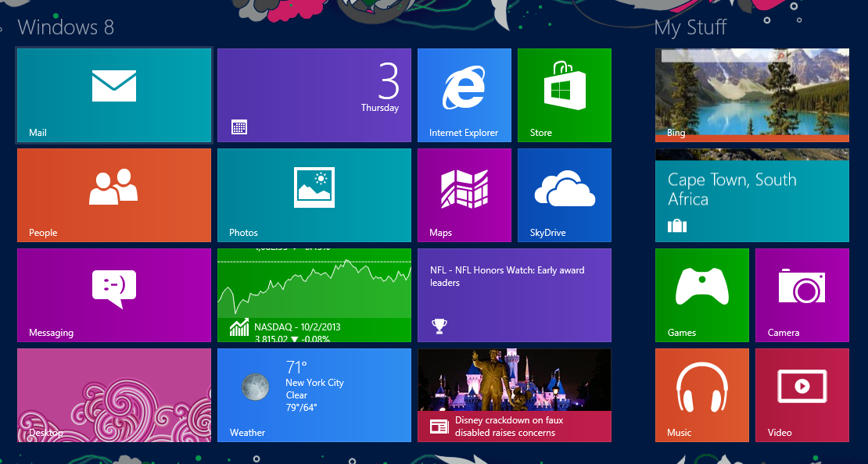Click the newspaper icon on News tile
Image resolution: width=868 pixels, height=464 pixels.
(x=439, y=427)
